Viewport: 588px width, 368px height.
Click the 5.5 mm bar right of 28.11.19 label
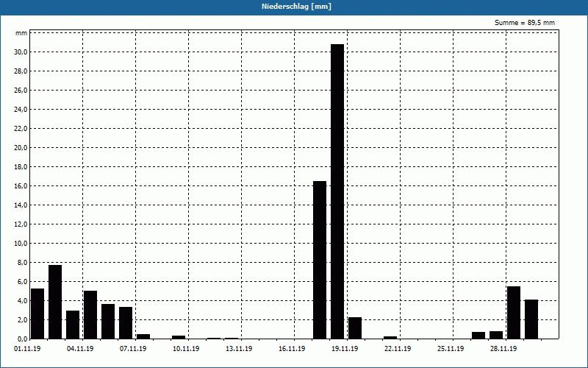[513, 312]
